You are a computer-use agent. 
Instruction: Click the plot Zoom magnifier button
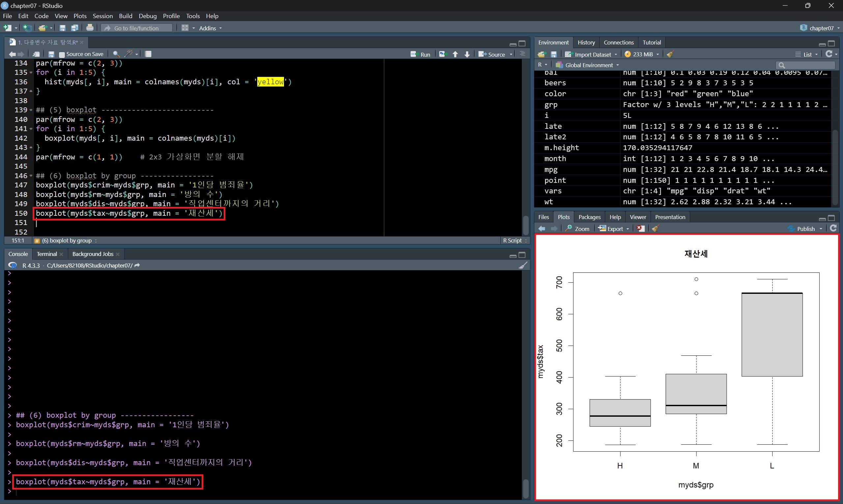tap(577, 229)
